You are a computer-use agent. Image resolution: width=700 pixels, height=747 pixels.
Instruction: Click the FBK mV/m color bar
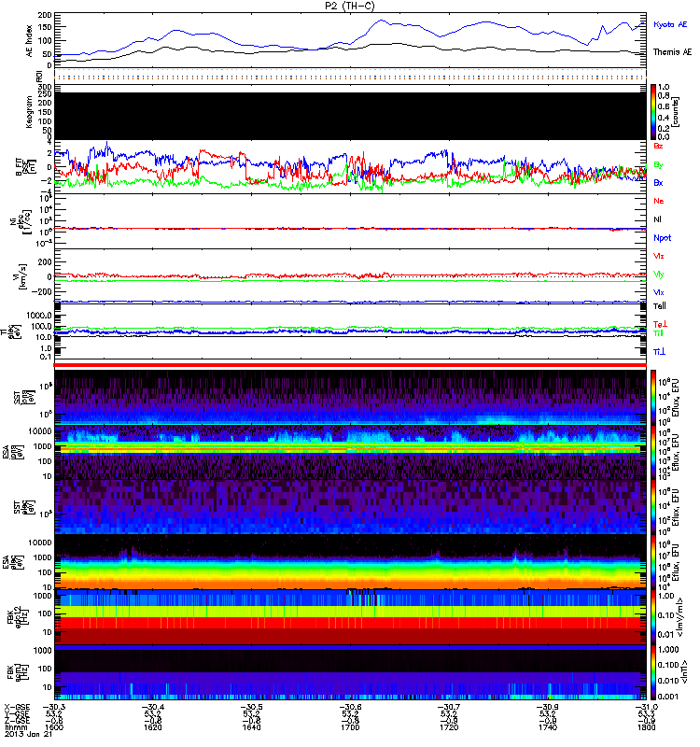(x=653, y=617)
